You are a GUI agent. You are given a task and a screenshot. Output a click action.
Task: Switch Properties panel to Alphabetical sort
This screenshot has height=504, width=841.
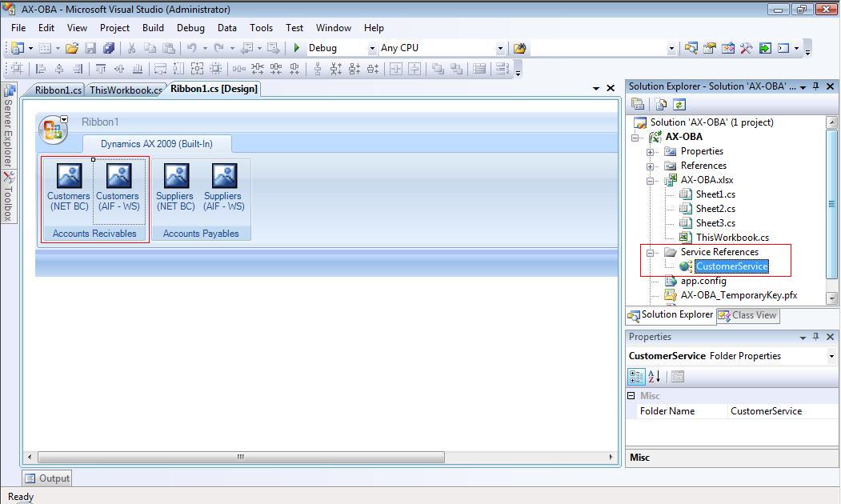coord(655,377)
